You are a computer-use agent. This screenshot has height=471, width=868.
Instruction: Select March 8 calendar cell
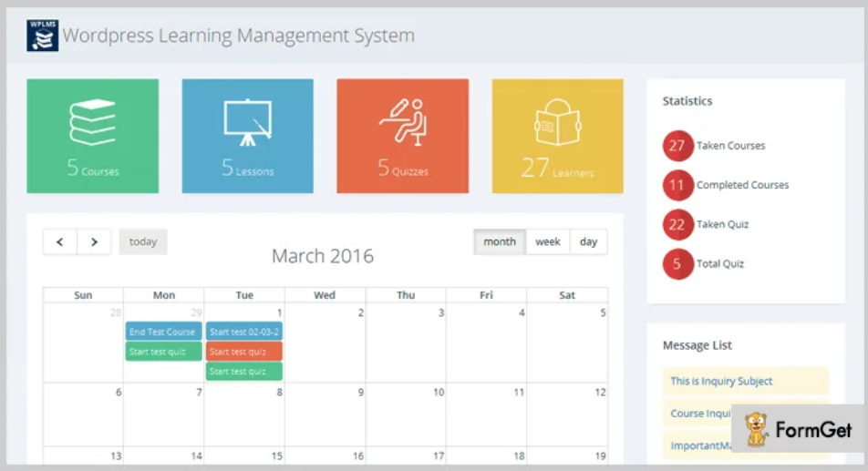(244, 415)
